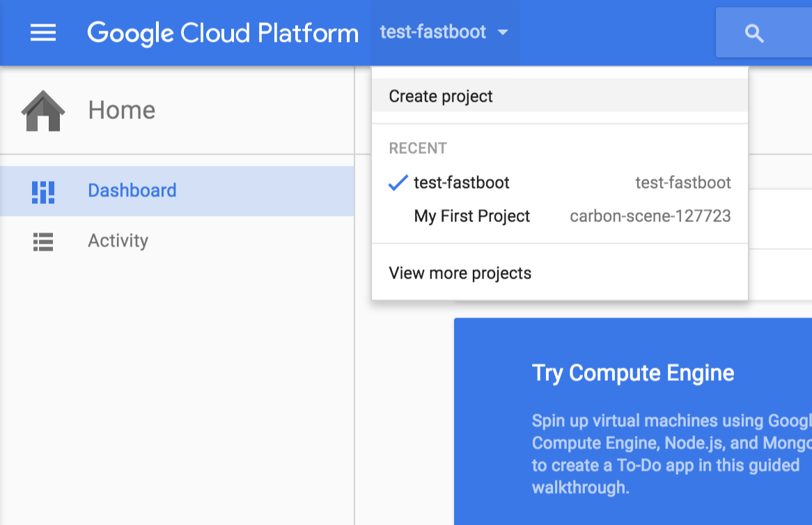Click the search magnifier icon
812x525 pixels.
(x=756, y=32)
